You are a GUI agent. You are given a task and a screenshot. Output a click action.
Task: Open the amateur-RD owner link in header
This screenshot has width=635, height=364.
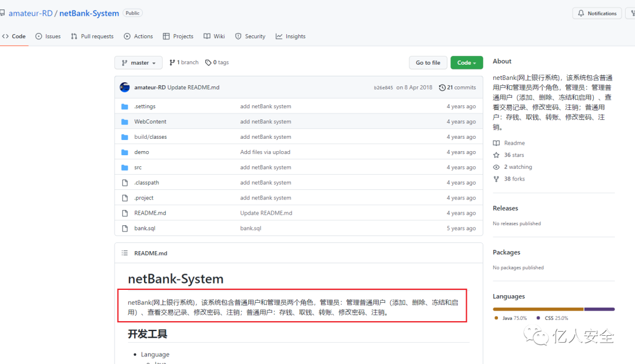pyautogui.click(x=31, y=14)
